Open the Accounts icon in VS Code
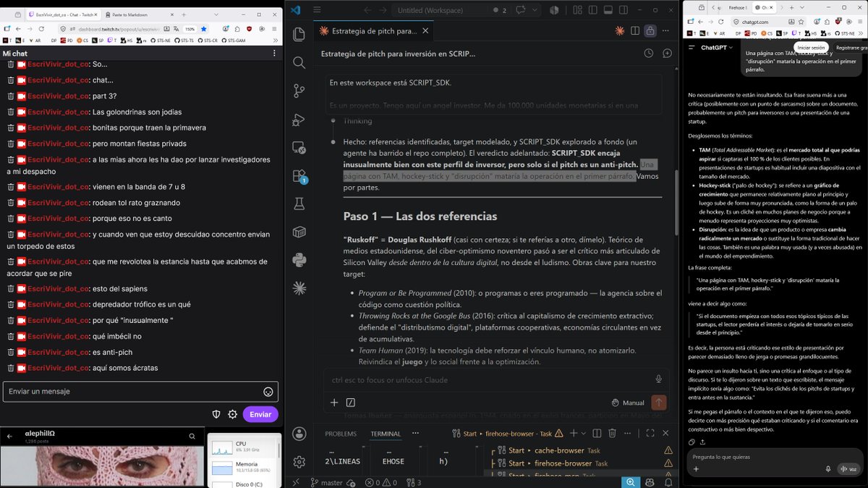868x488 pixels. [x=299, y=434]
